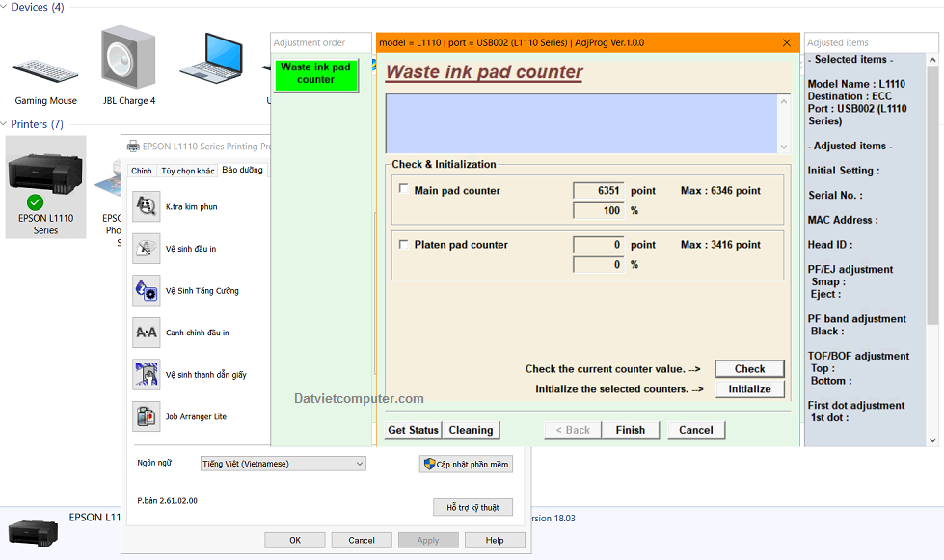944x560 pixels.
Task: Click the 'Check the current counter value. -->' text
Action: (613, 369)
